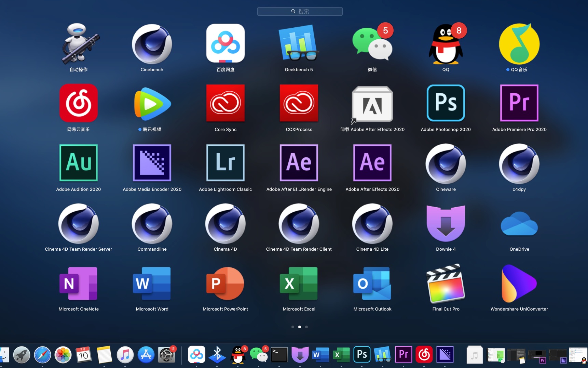Click the QQ penguin icon in the Dock
This screenshot has height=368, width=588.
238,355
